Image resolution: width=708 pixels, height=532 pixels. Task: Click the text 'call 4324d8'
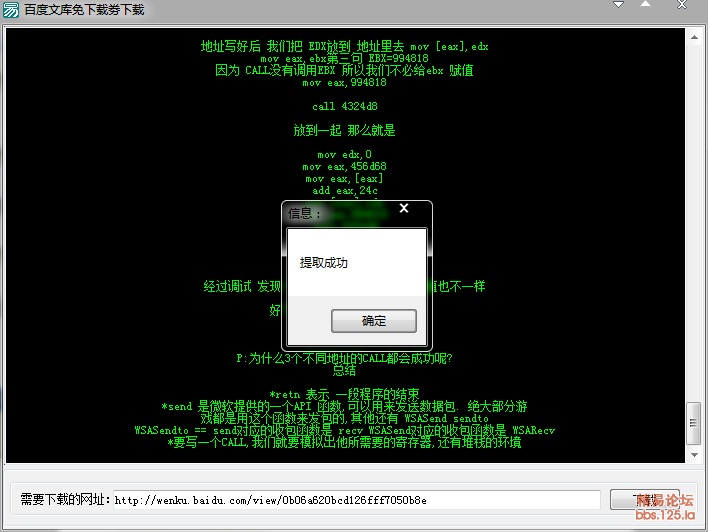point(345,107)
